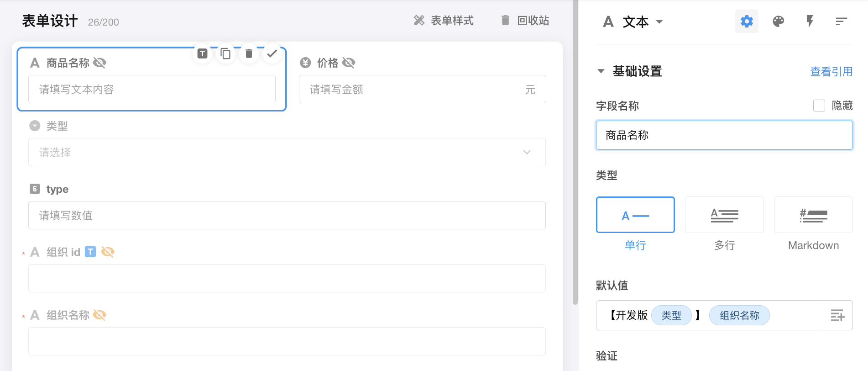Open the lightning bolt events tab
This screenshot has height=371, width=868.
810,21
